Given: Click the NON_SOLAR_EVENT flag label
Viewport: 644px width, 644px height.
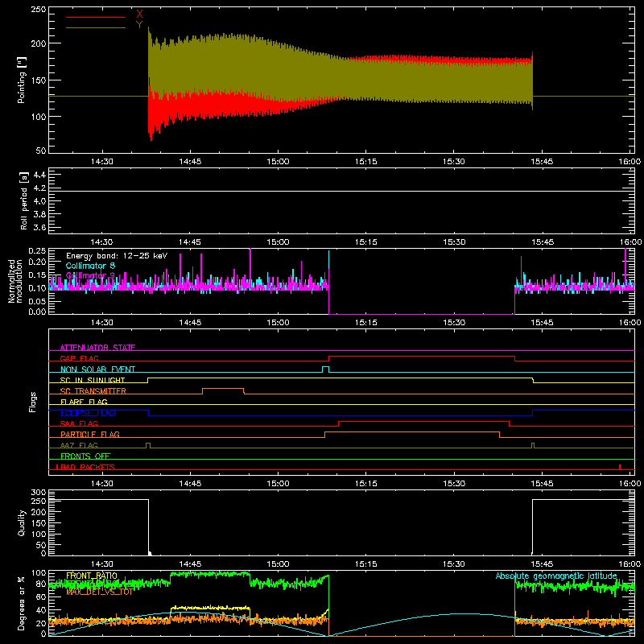Looking at the screenshot, I should point(97,369).
